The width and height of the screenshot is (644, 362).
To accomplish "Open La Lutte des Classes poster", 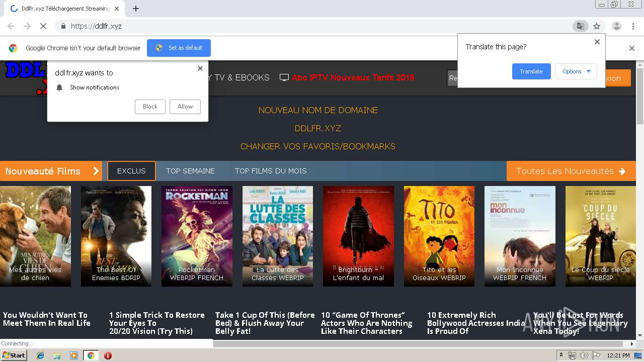I will [278, 236].
